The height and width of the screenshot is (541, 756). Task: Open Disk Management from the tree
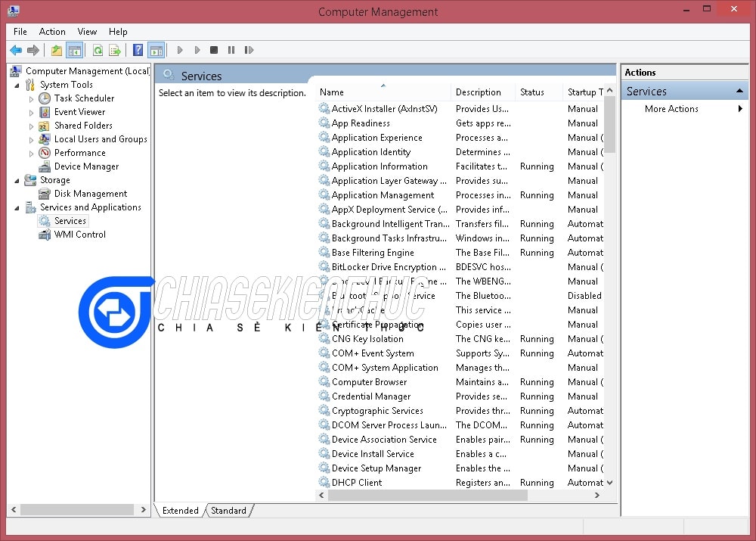tap(91, 194)
